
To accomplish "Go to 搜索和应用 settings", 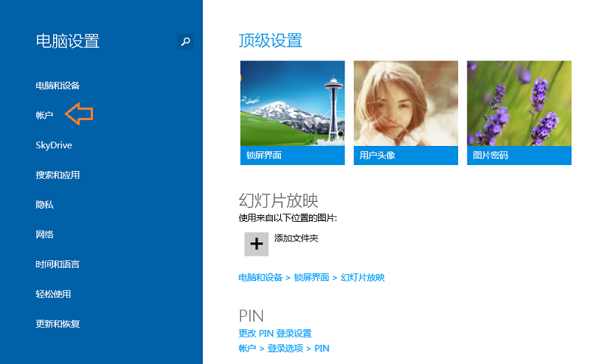I will click(58, 175).
